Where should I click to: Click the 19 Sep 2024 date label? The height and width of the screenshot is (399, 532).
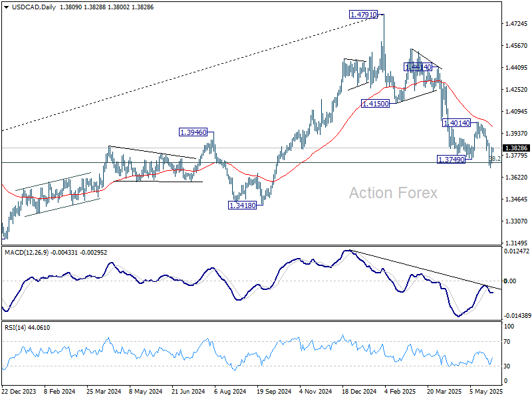tap(274, 392)
